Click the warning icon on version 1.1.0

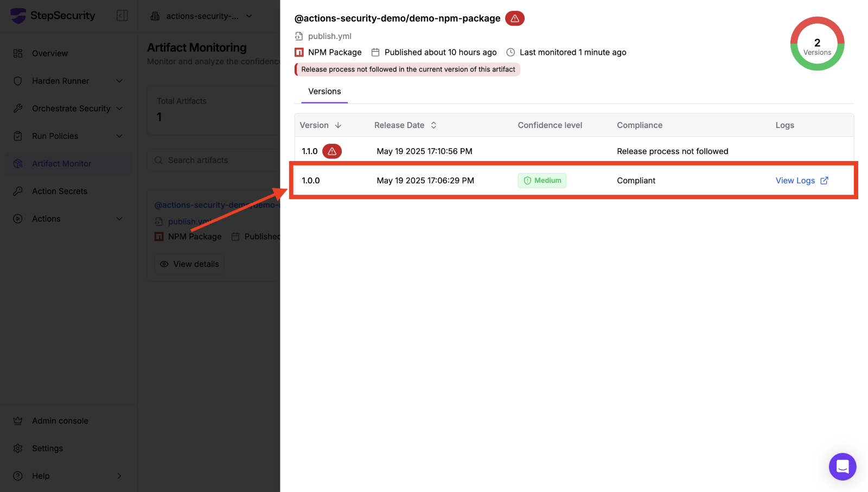pos(332,151)
